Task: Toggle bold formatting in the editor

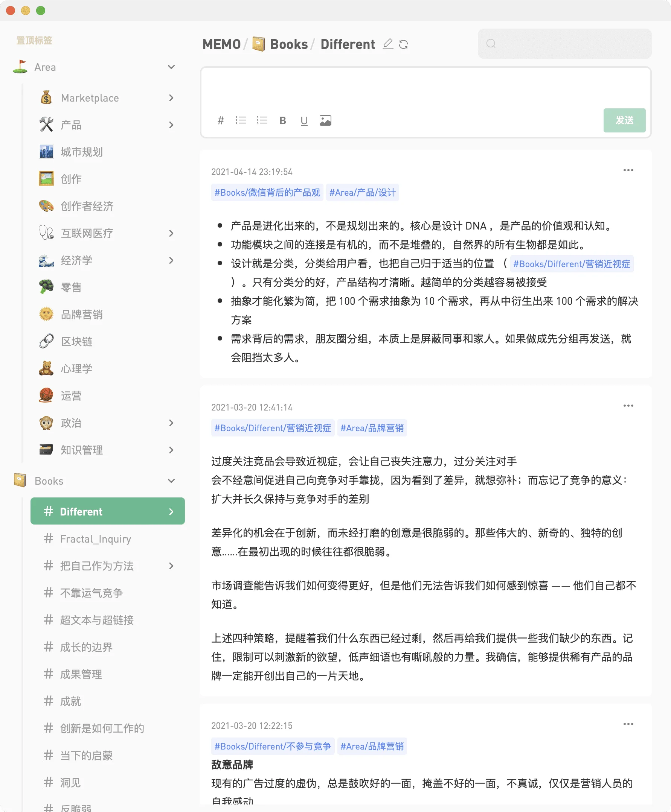Action: pos(282,120)
